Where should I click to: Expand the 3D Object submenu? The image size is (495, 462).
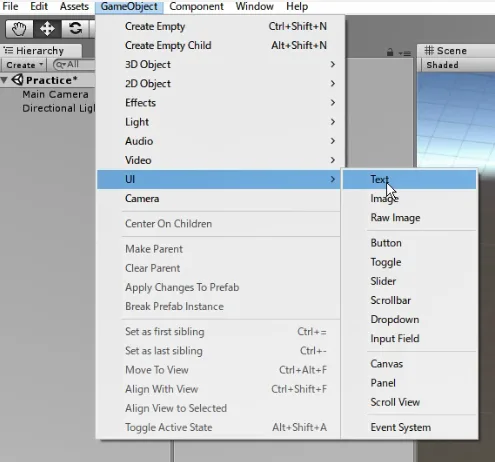pyautogui.click(x=219, y=64)
